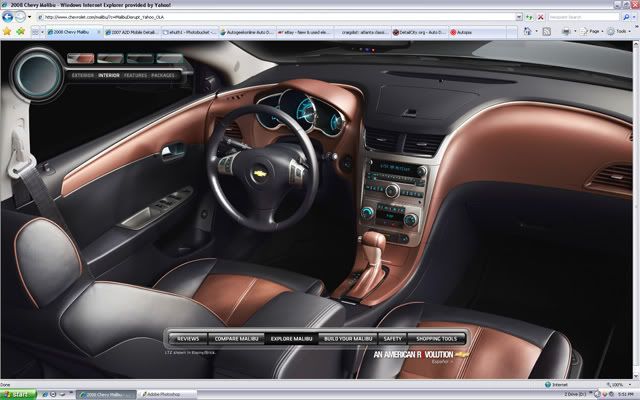The height and width of the screenshot is (400, 640).
Task: Click the EXPLORE MALIBU button
Action: point(291,339)
